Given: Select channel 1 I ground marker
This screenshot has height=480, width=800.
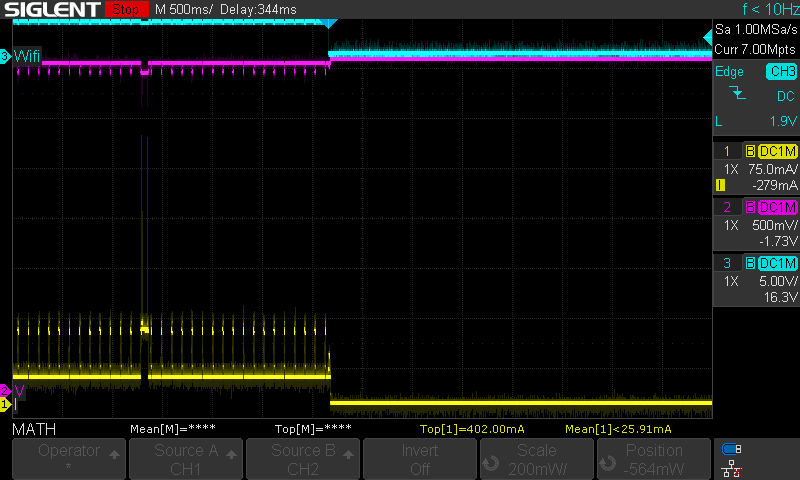Looking at the screenshot, I should click(x=5, y=405).
